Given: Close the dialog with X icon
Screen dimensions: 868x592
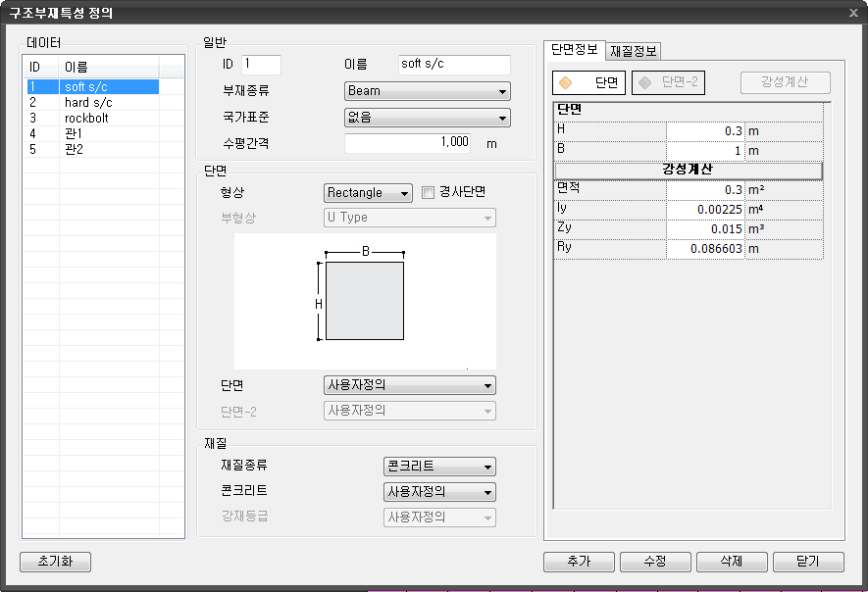Looking at the screenshot, I should [853, 13].
